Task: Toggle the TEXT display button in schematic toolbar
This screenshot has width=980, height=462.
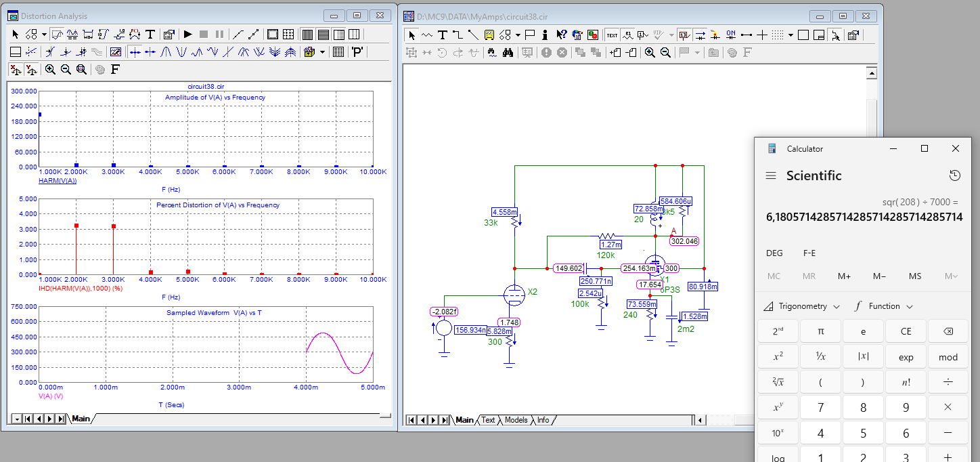Action: click(612, 35)
